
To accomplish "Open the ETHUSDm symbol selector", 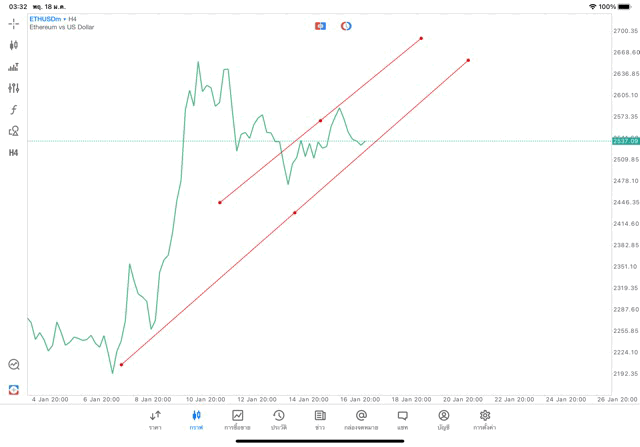I will click(46, 19).
